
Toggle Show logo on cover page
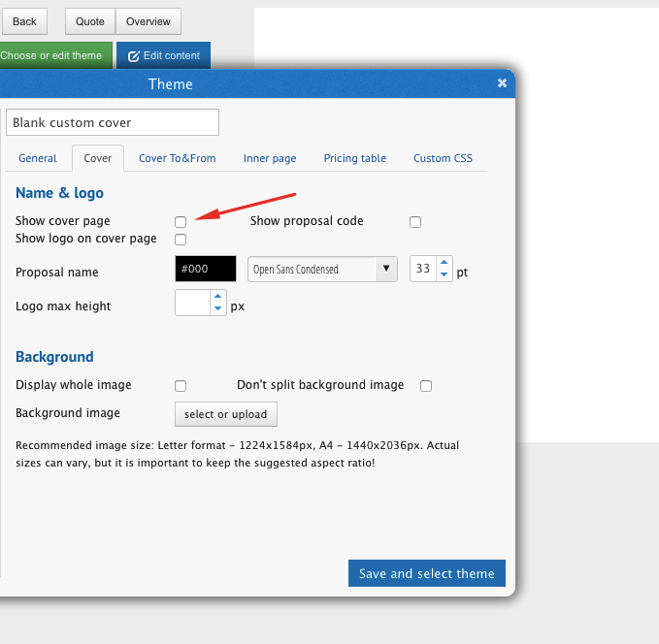pyautogui.click(x=181, y=240)
